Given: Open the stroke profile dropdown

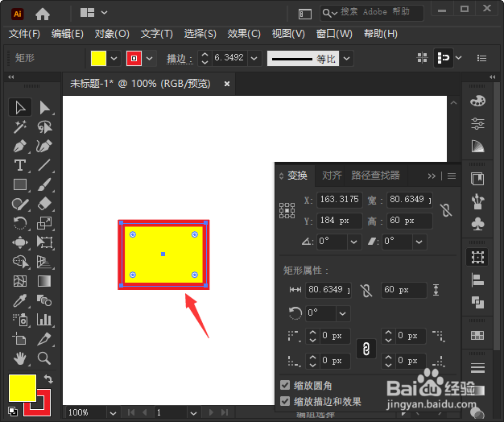Looking at the screenshot, I should [x=346, y=59].
